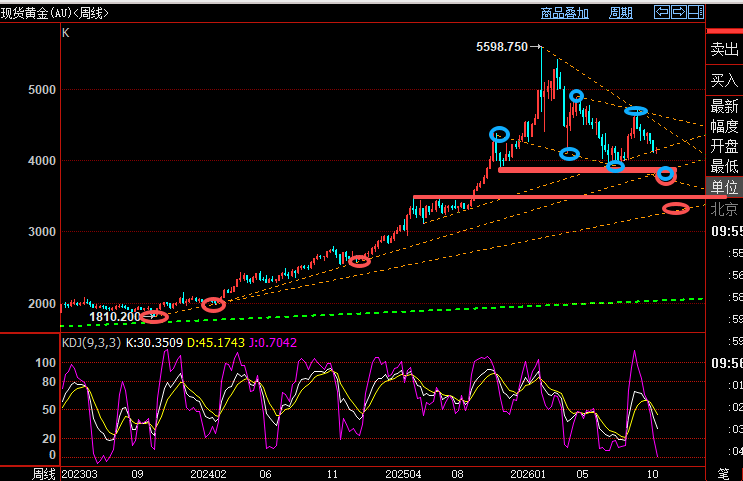Click the 3000 price axis value
743x481 pixels.
tap(42, 232)
